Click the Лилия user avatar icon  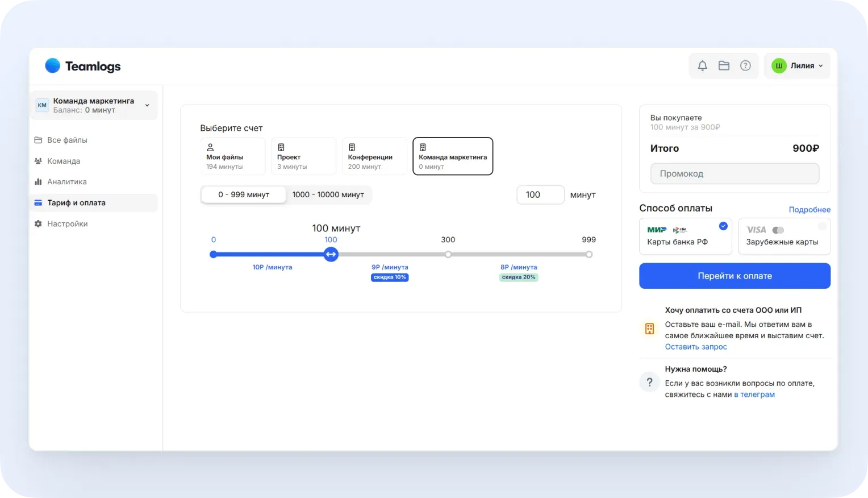pyautogui.click(x=778, y=66)
